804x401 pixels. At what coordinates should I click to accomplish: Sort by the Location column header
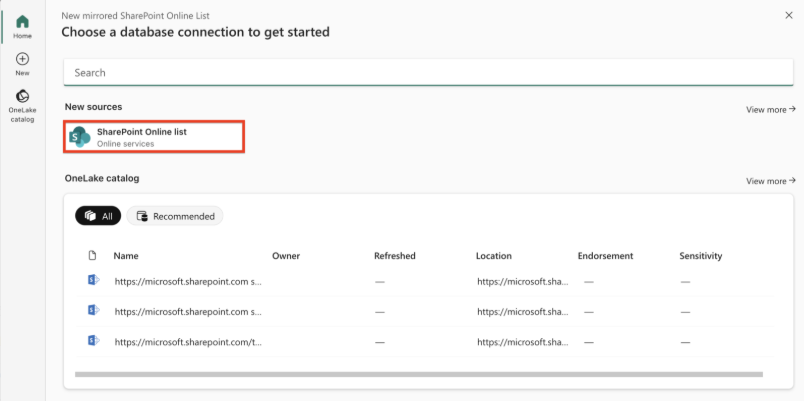coord(494,256)
